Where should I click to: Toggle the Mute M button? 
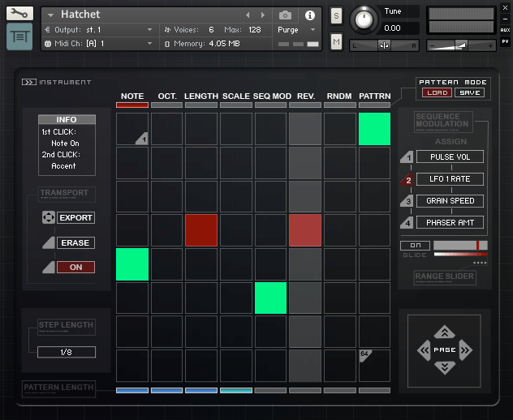(336, 41)
